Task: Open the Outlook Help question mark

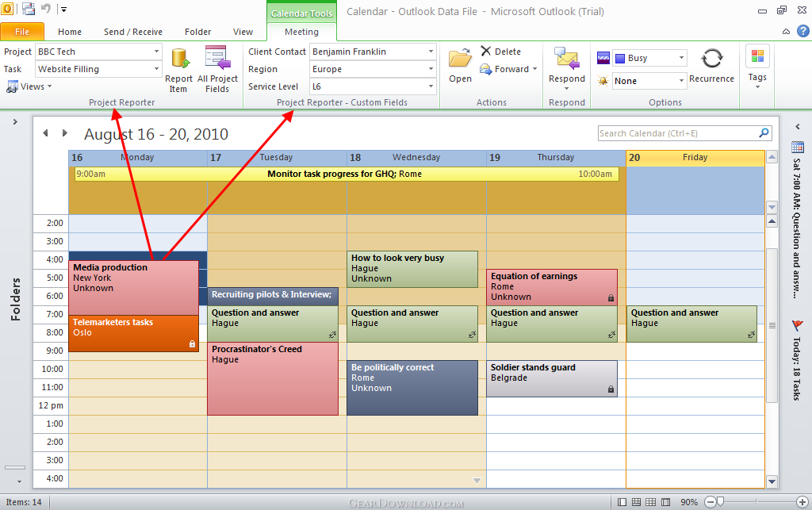Action: pos(802,31)
